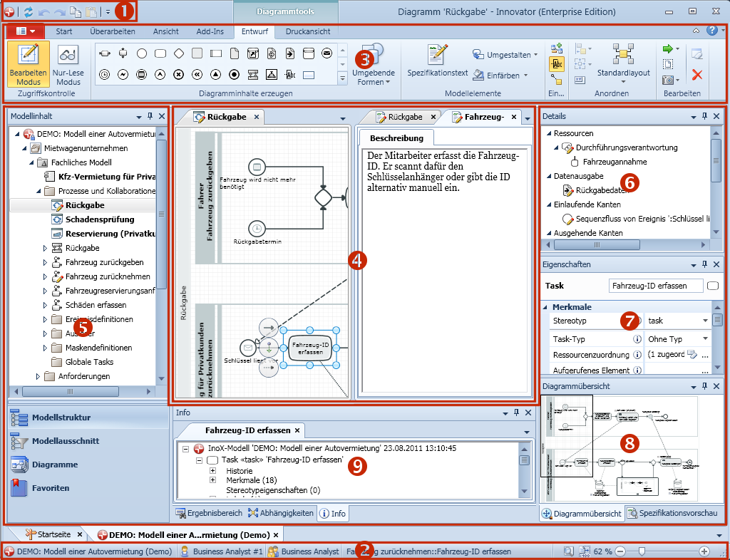The height and width of the screenshot is (560, 730).
Task: Click the refresh icon in quick access toolbar
Action: (x=28, y=12)
